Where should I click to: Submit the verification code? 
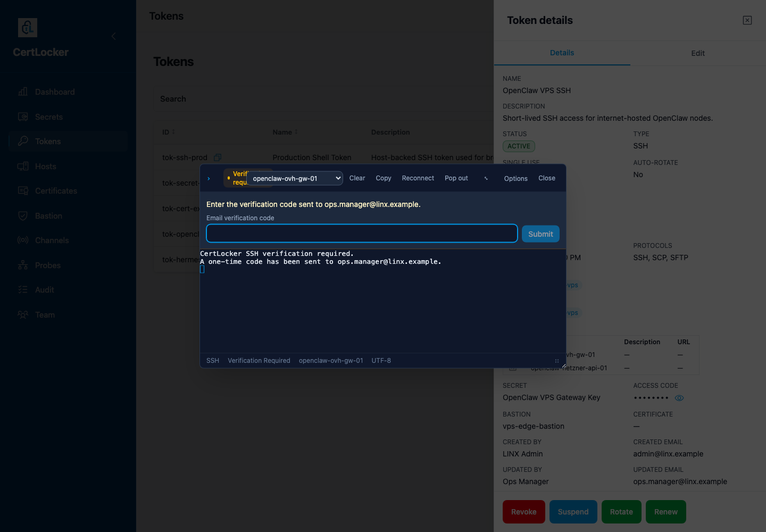[x=540, y=234]
